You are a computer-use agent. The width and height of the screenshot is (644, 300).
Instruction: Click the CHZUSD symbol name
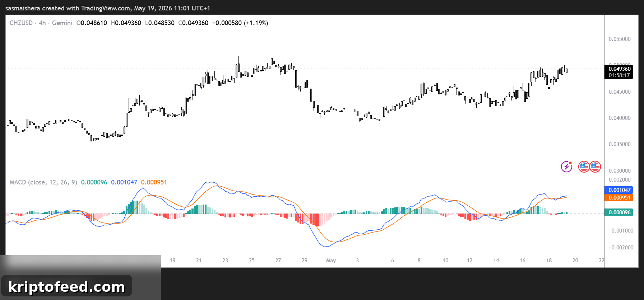point(21,23)
